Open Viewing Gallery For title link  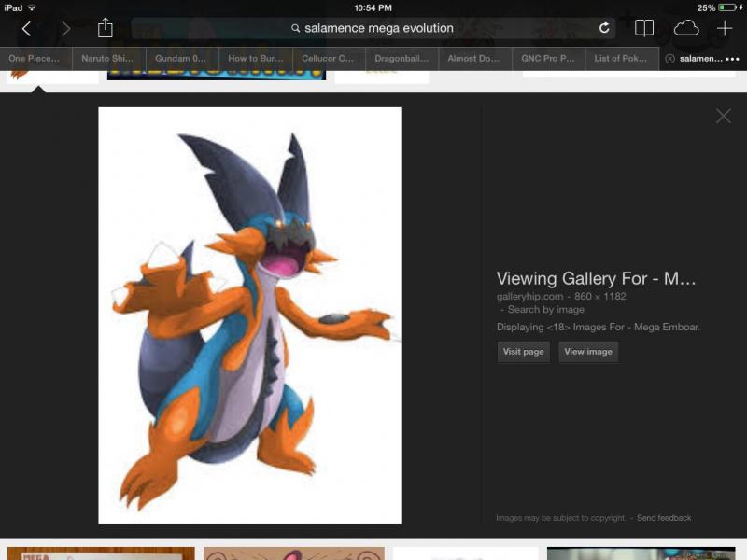596,278
